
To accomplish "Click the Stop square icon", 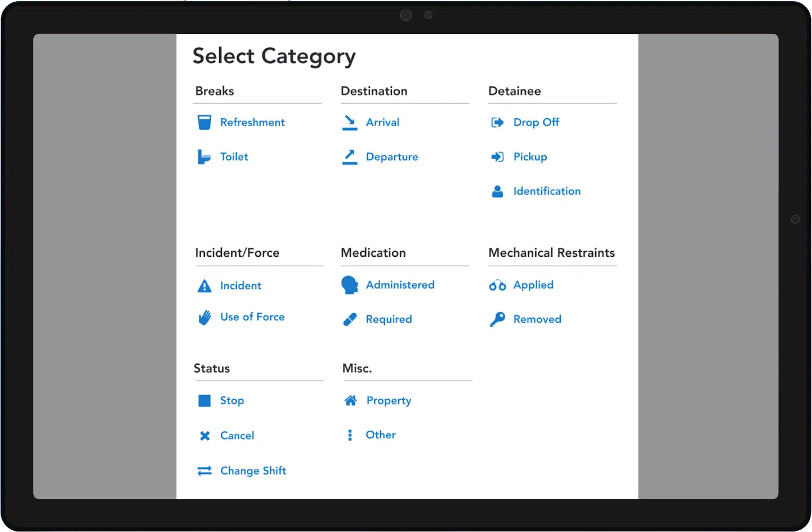I will pyautogui.click(x=204, y=401).
